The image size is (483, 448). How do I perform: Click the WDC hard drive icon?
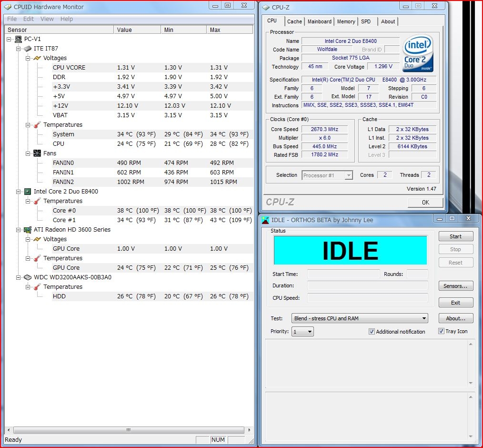coord(28,277)
